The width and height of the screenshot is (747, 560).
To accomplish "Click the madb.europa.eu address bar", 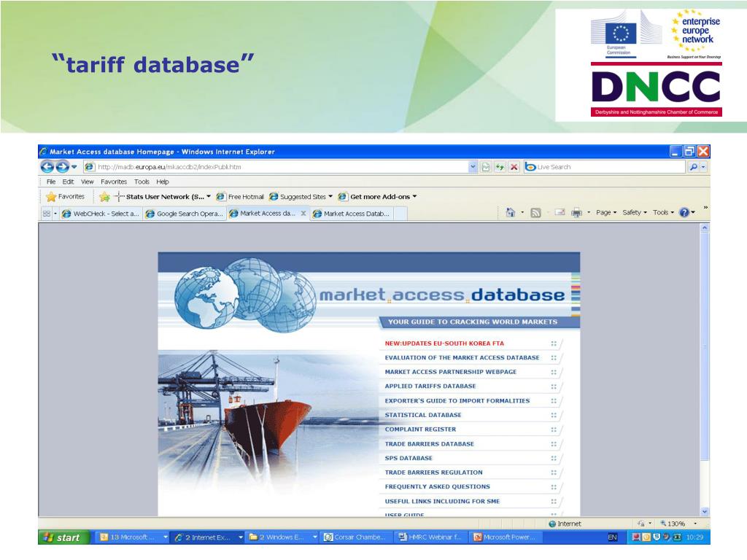I will pyautogui.click(x=281, y=167).
